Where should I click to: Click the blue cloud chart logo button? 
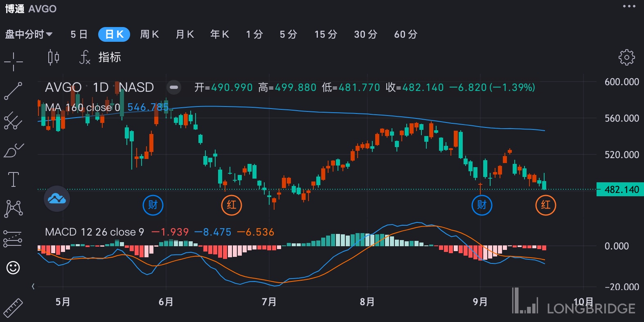(x=57, y=199)
